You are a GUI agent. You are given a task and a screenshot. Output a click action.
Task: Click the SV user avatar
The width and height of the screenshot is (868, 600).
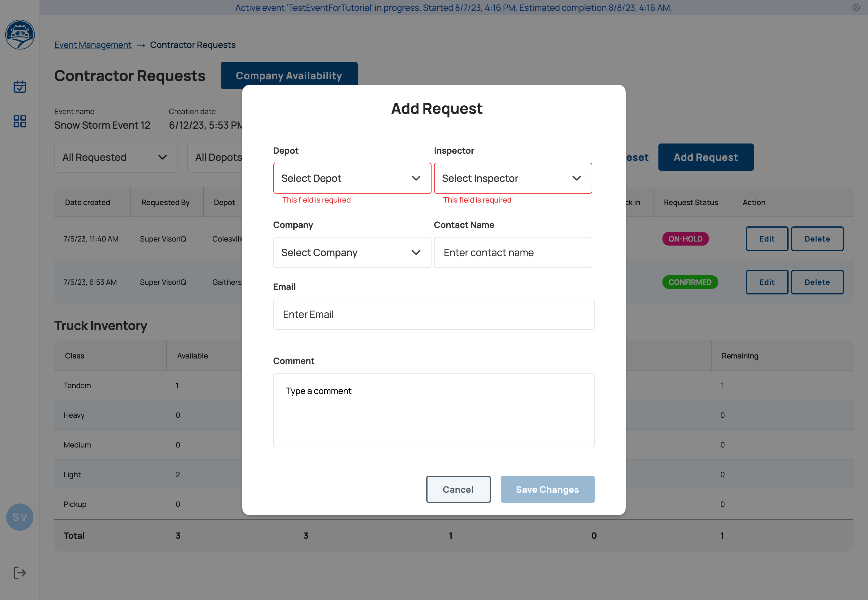pos(20,517)
